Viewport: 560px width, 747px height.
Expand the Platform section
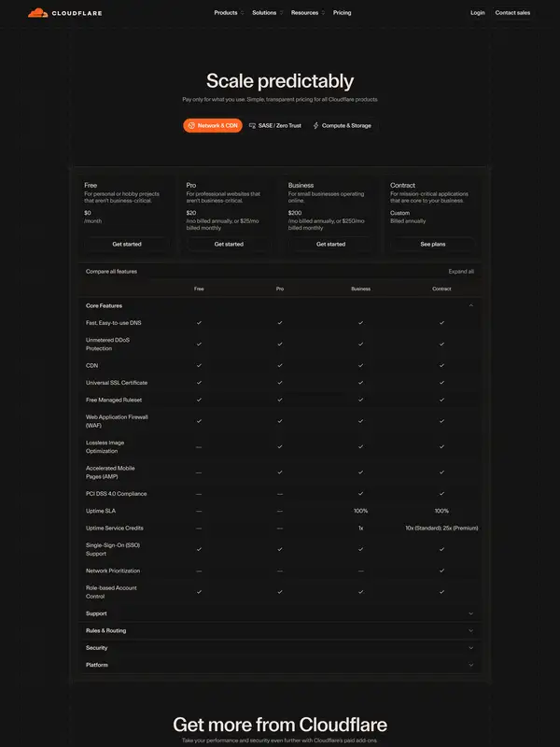coord(280,665)
